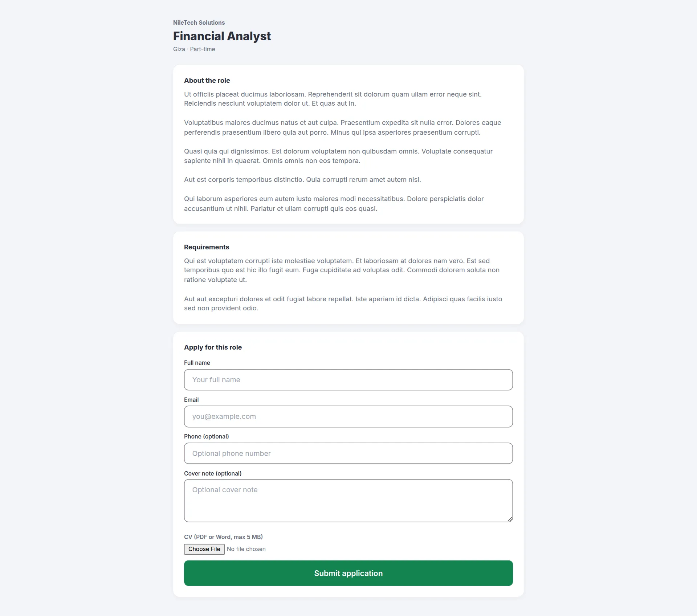
Task: Open the Choose File picker
Action: pyautogui.click(x=204, y=549)
